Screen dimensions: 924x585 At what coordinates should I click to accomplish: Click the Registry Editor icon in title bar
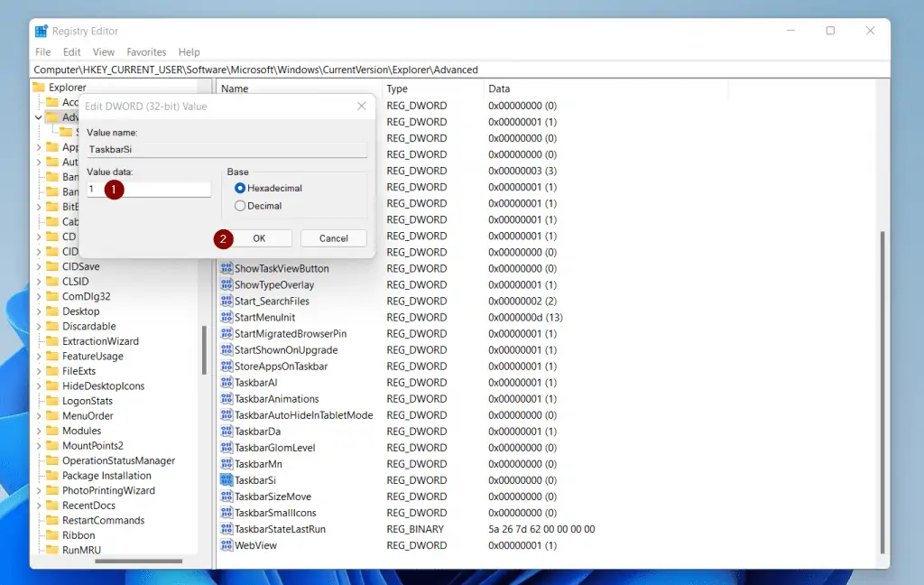[39, 30]
